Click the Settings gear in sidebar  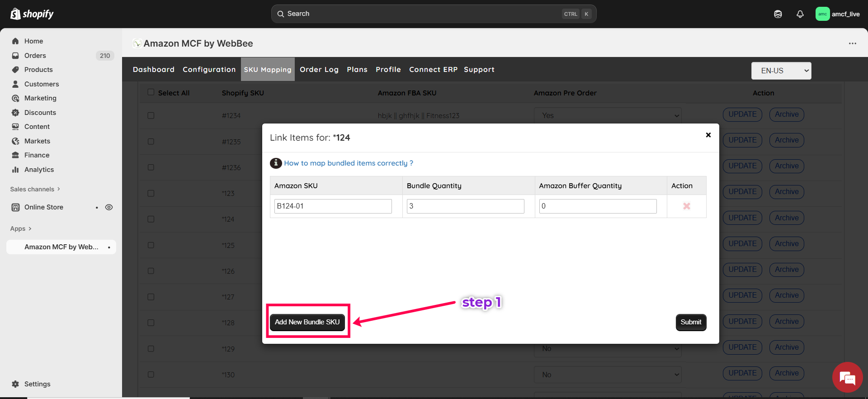point(15,384)
